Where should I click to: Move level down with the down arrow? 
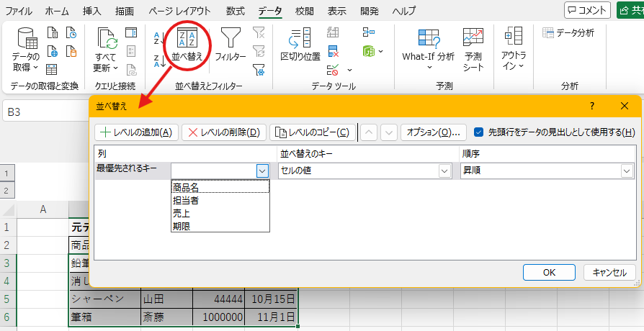[x=388, y=132]
